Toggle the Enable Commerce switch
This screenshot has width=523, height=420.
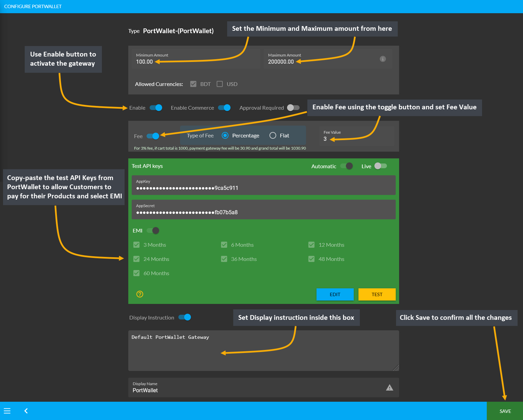click(224, 108)
